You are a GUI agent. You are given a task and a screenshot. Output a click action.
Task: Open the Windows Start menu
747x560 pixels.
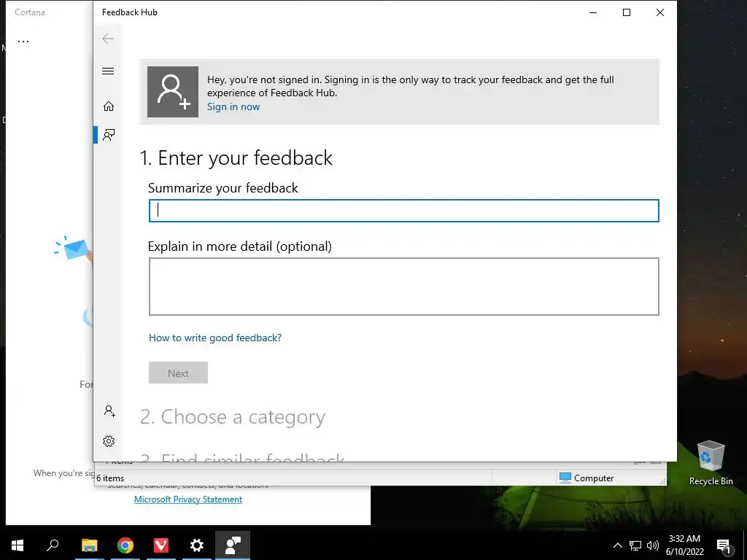18,545
